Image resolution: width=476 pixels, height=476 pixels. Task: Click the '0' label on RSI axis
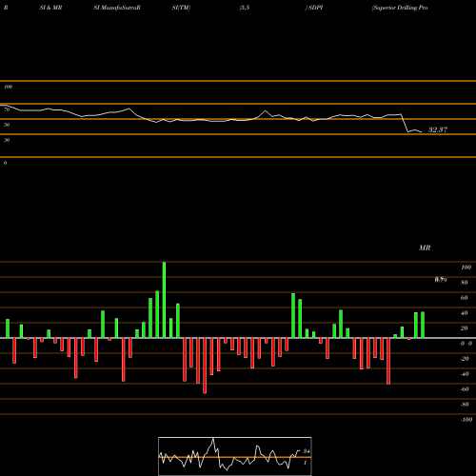click(5, 163)
